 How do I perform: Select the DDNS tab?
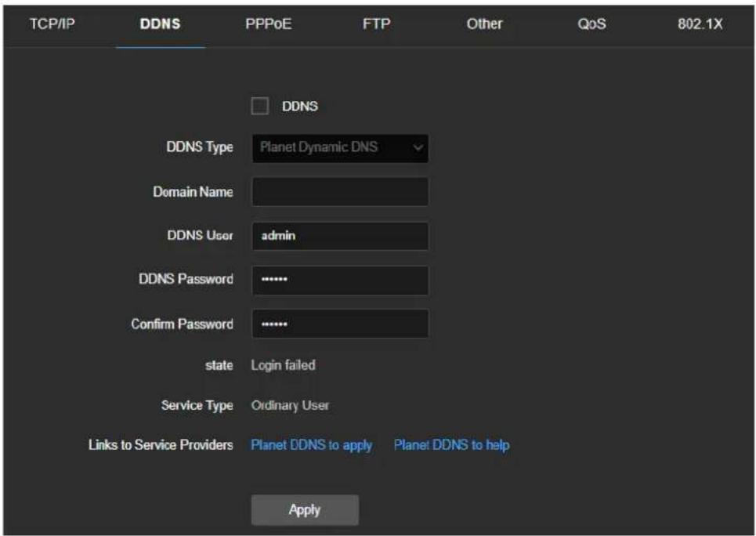coord(160,24)
